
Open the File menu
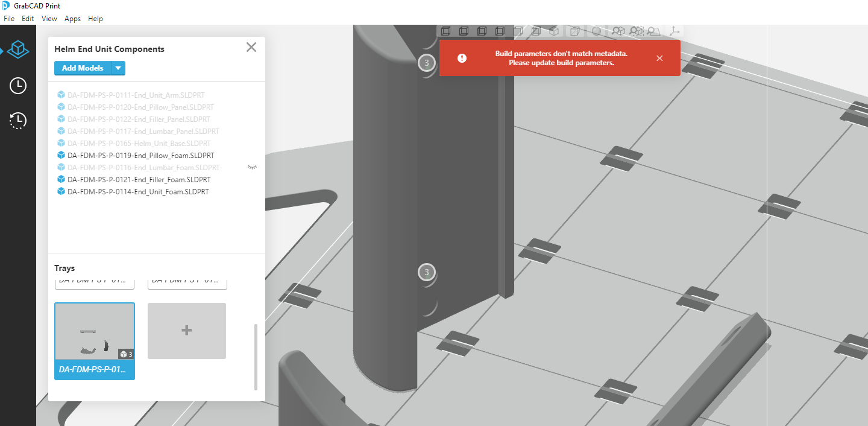pyautogui.click(x=9, y=19)
